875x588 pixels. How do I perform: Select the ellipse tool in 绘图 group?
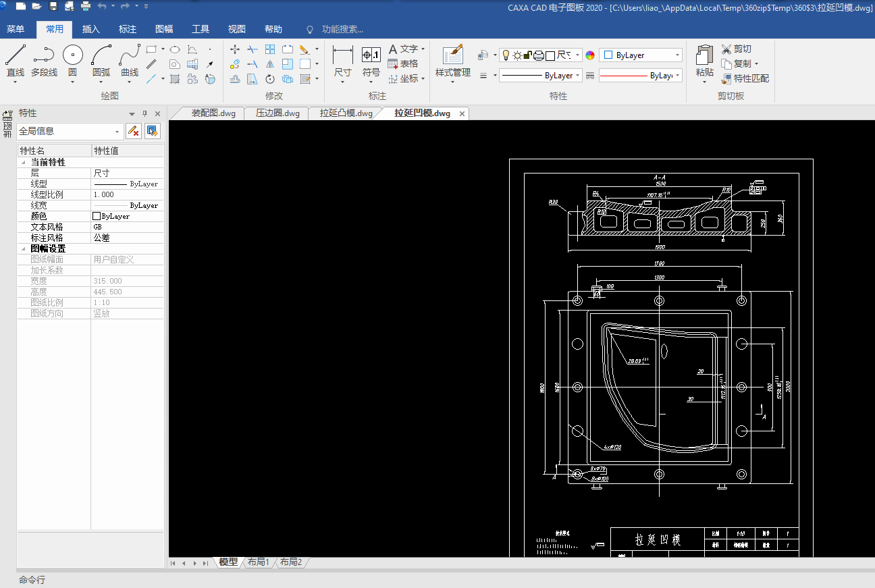coord(175,49)
